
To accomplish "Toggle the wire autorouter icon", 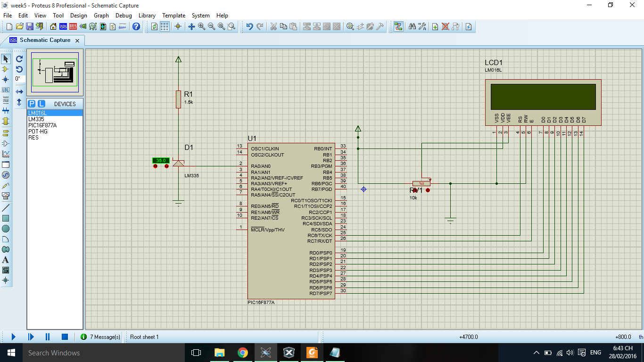I will pos(398,26).
